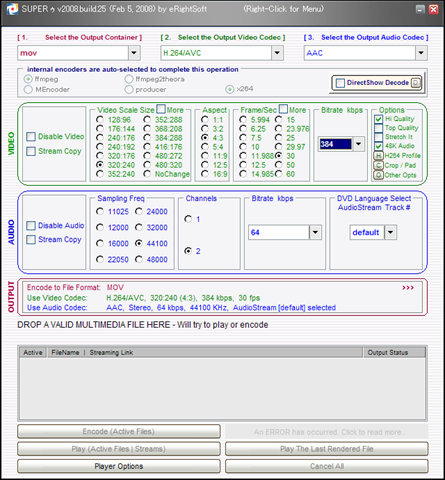Viewport: 445px width, 480px height.
Task: Open the Output Audio Codec dropdown
Action: point(421,53)
